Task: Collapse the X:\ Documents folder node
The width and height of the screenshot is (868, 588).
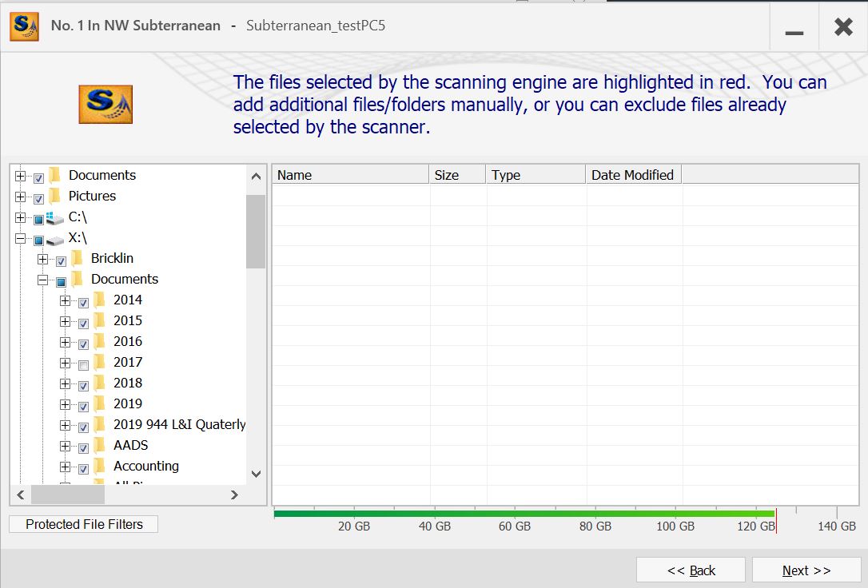Action: (x=43, y=280)
